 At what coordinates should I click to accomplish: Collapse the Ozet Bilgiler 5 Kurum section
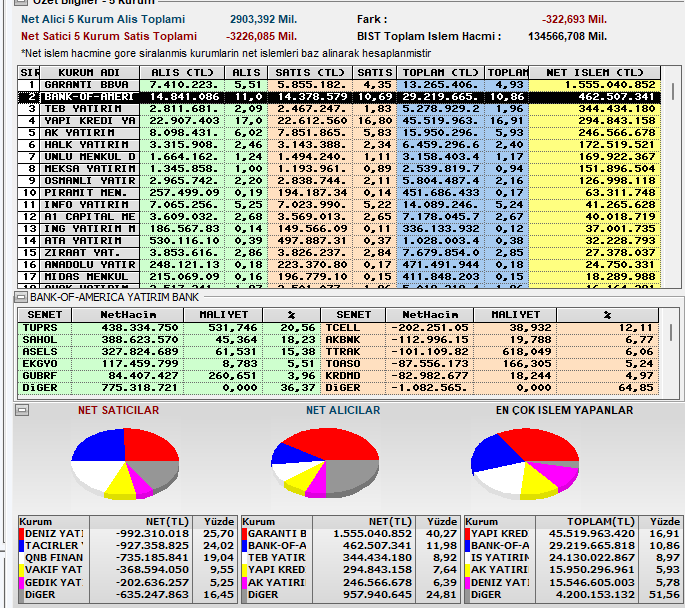pyautogui.click(x=21, y=2)
